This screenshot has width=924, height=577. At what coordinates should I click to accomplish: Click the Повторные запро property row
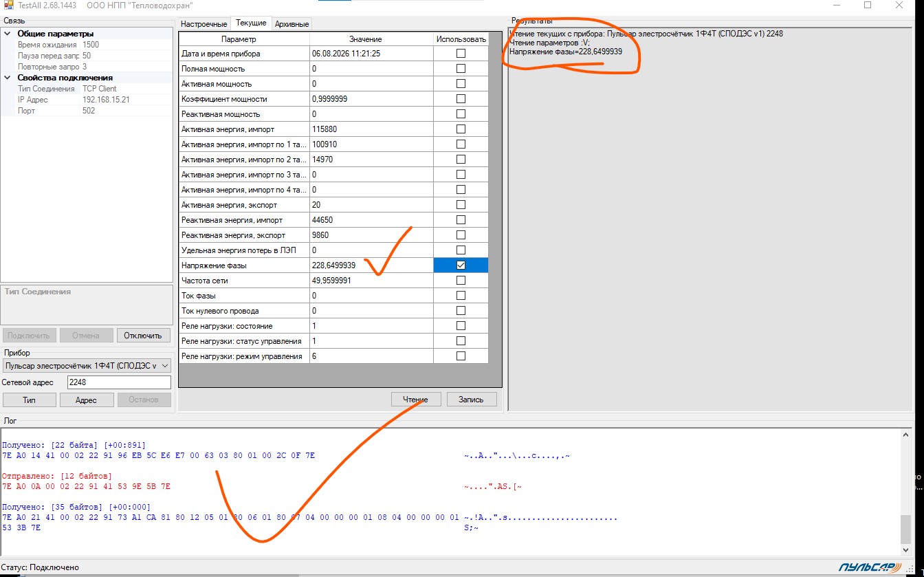tap(87, 67)
